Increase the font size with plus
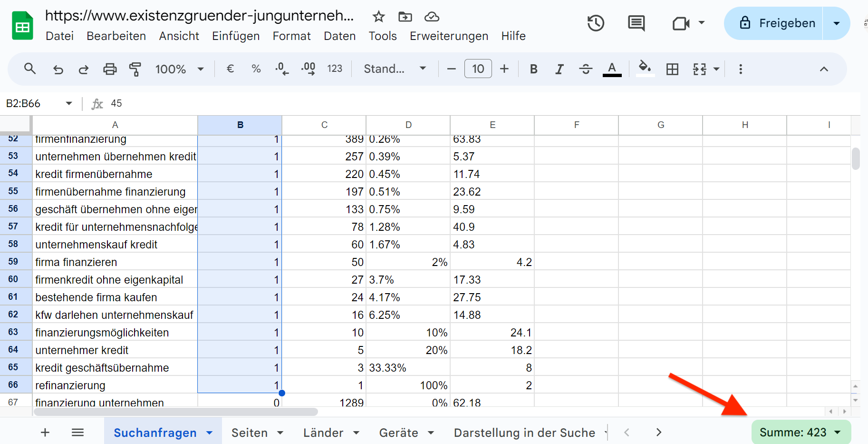 point(504,69)
